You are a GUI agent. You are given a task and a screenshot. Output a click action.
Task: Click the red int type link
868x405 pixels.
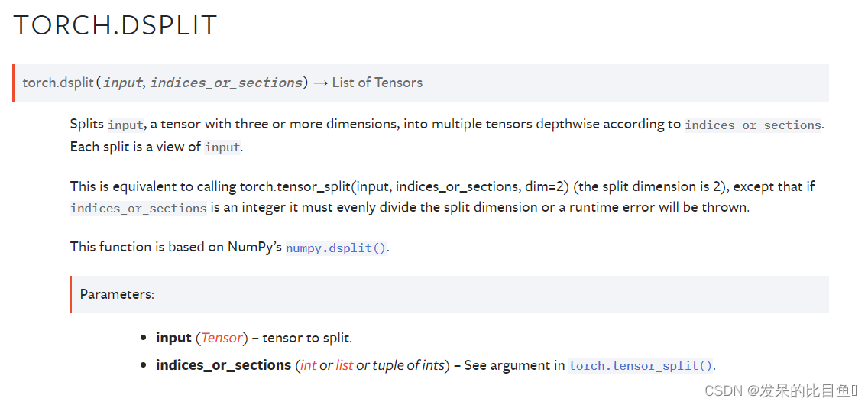click(x=309, y=366)
